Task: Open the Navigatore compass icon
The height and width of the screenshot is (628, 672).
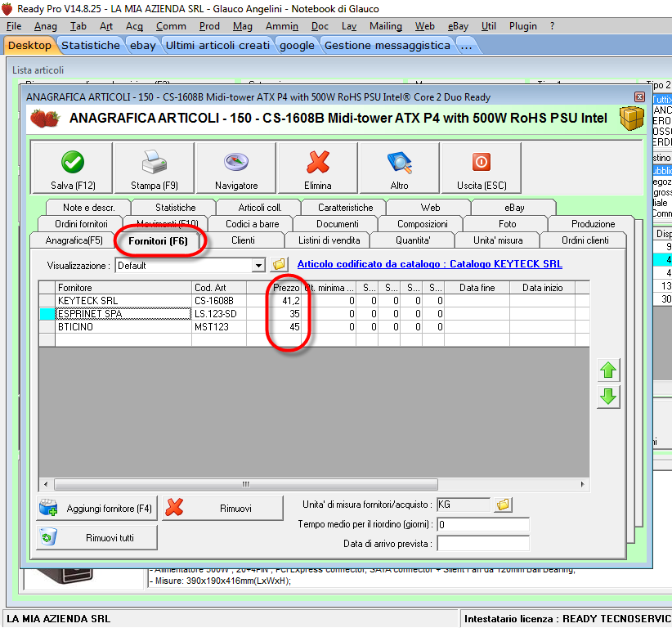Action: (x=236, y=162)
